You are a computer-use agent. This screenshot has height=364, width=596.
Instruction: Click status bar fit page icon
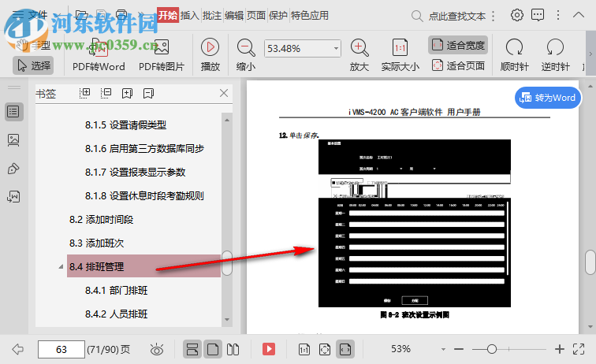[x=325, y=349]
